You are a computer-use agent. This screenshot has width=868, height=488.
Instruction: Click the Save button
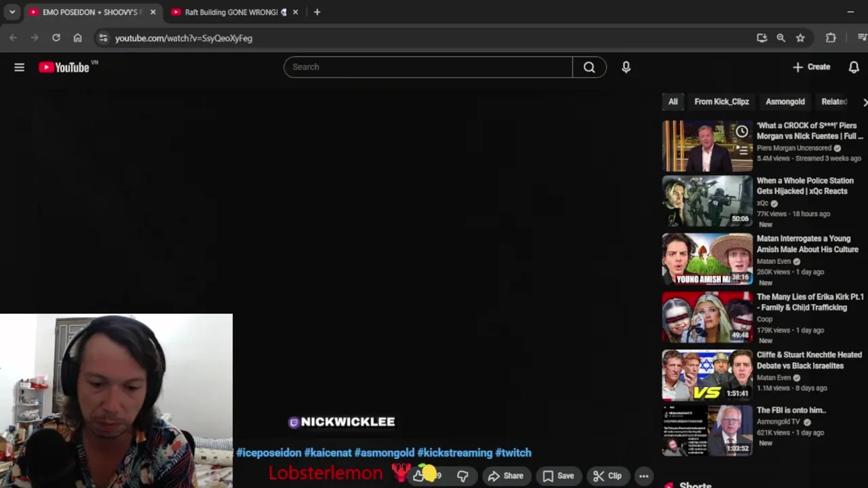558,476
